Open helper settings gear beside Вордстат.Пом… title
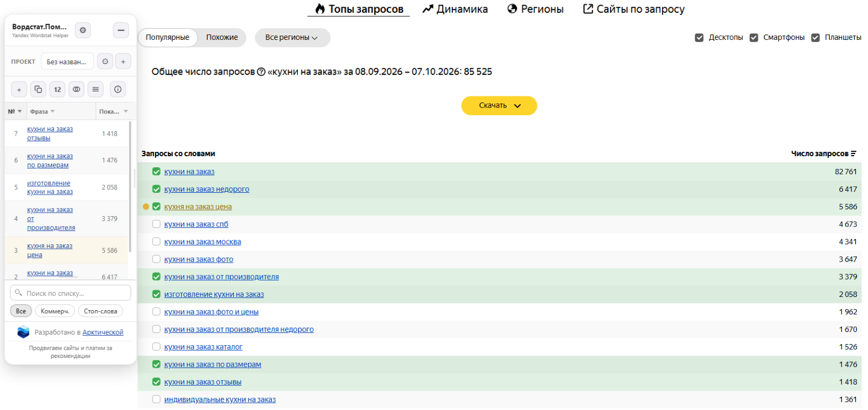This screenshot has height=410, width=868. (x=83, y=30)
